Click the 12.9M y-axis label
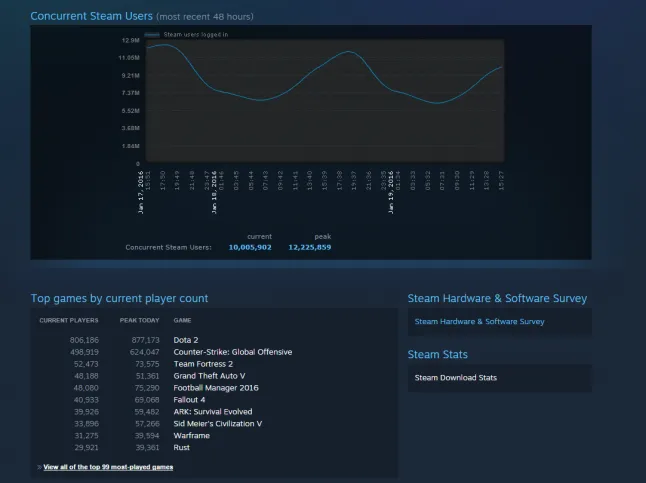The image size is (646, 483). [x=131, y=40]
